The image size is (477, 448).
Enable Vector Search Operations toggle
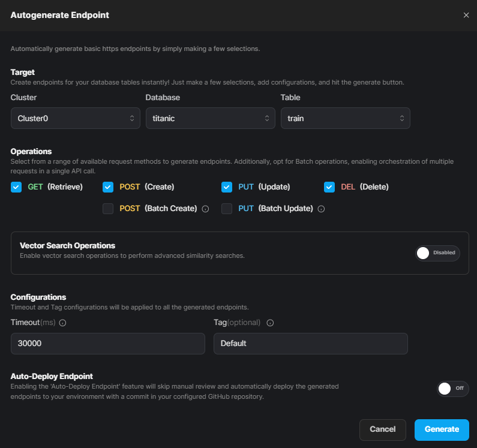click(437, 253)
